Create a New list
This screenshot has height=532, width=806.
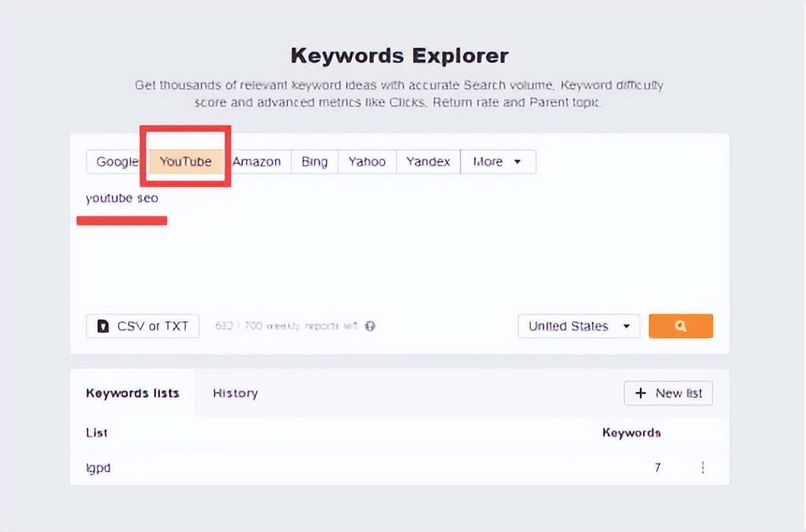pos(668,393)
